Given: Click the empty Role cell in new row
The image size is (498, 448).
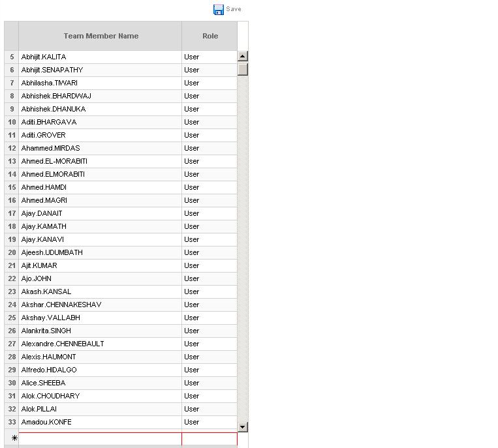Looking at the screenshot, I should 210,438.
